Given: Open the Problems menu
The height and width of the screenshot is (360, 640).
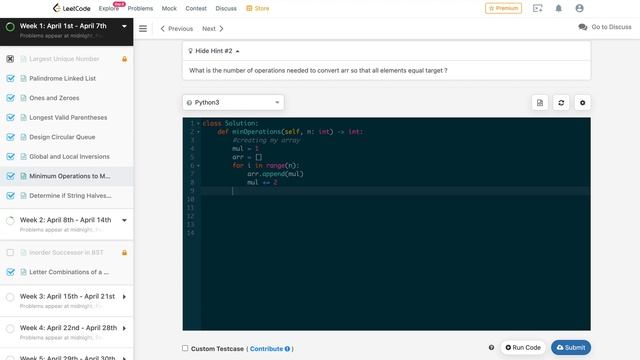Looking at the screenshot, I should [x=140, y=8].
